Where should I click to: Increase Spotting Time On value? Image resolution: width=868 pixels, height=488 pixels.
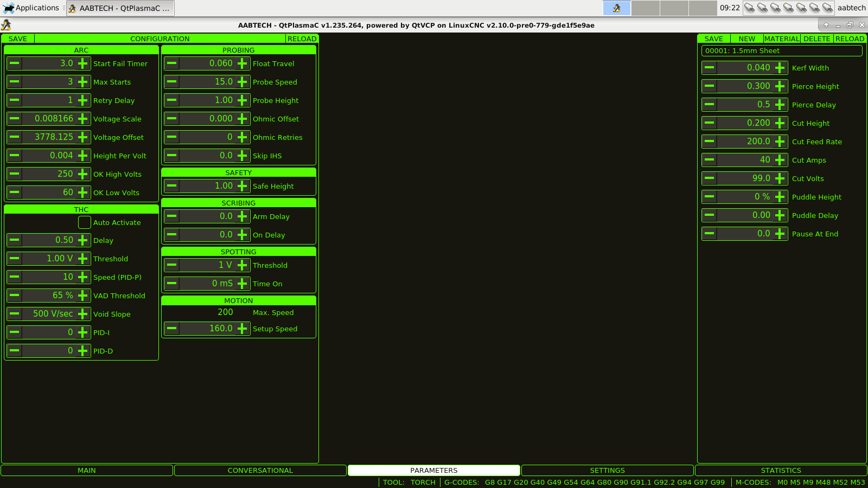click(x=242, y=284)
